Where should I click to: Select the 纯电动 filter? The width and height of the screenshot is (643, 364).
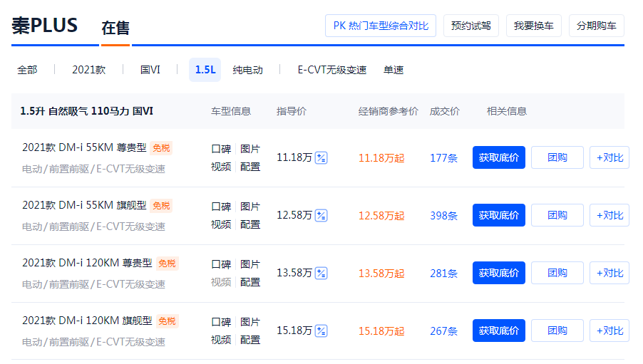point(247,70)
